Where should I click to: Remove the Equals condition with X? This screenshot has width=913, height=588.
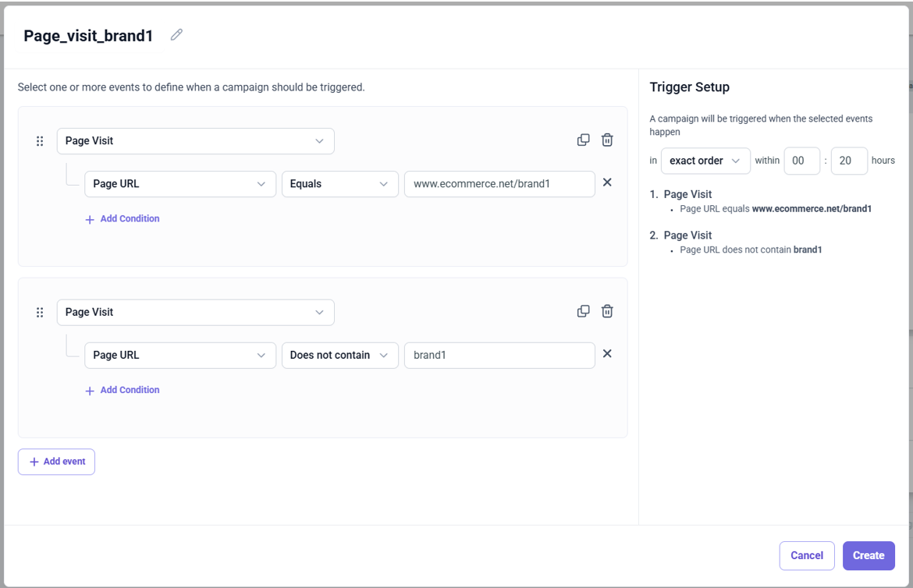607,182
